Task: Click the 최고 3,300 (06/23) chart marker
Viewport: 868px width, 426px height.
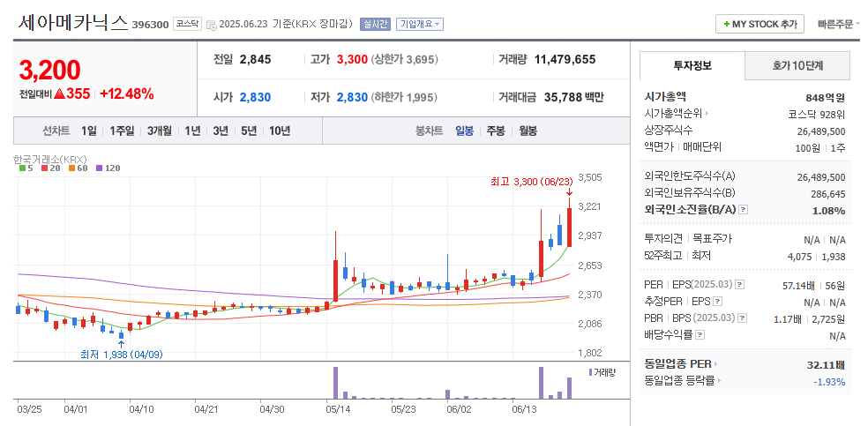Action: point(530,182)
